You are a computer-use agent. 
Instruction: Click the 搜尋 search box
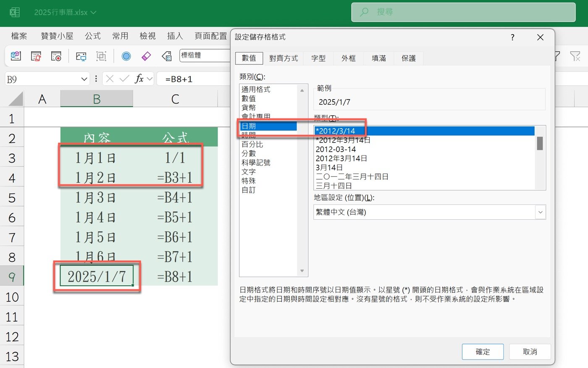pos(463,12)
